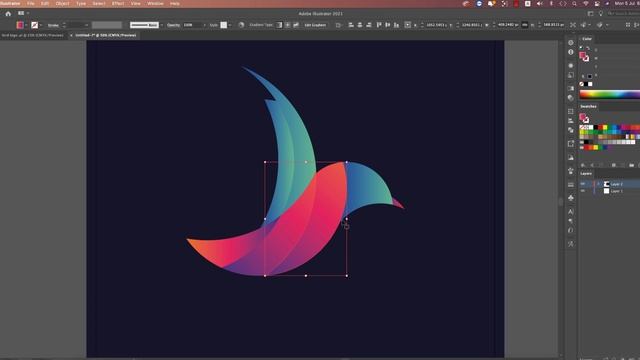Click Horizontal Align Left icon

coord(351,25)
